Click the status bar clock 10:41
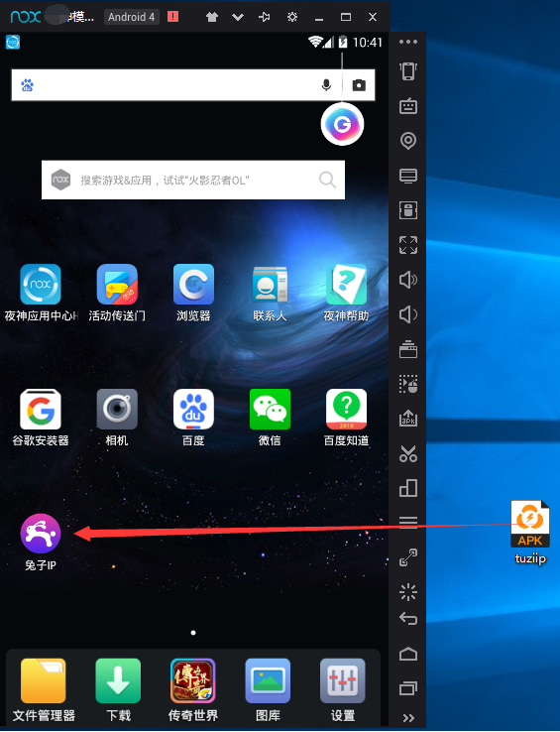 pyautogui.click(x=368, y=43)
